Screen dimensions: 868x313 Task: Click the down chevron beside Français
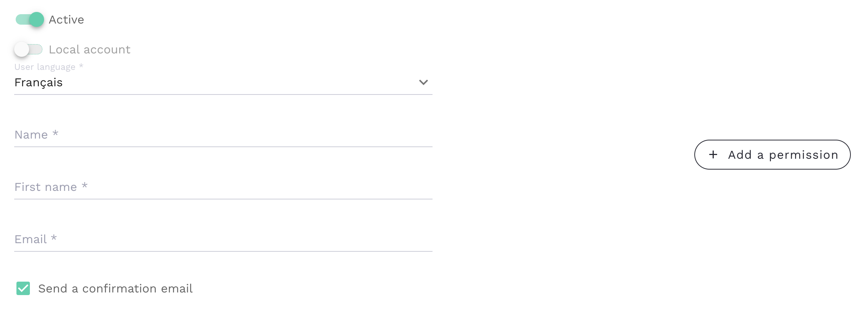point(423,83)
